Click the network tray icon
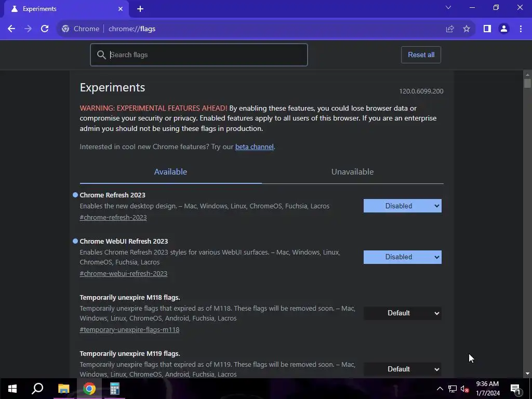The width and height of the screenshot is (532, 399). click(x=453, y=389)
